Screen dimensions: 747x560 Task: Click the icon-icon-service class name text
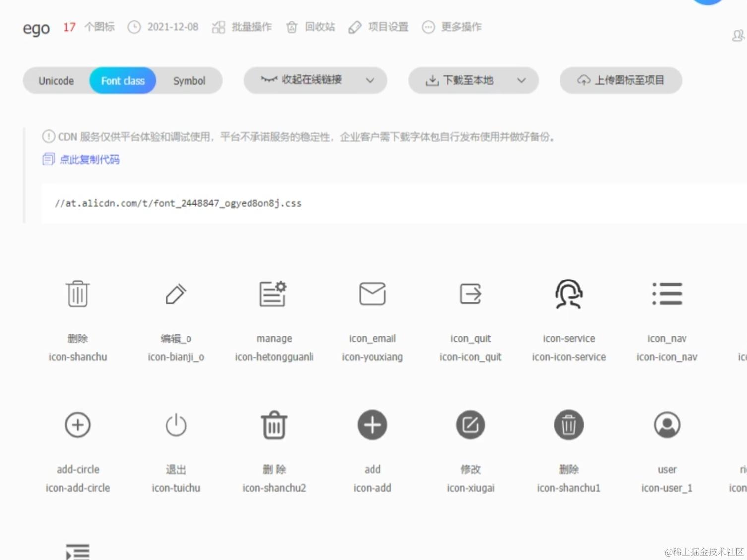(x=569, y=357)
